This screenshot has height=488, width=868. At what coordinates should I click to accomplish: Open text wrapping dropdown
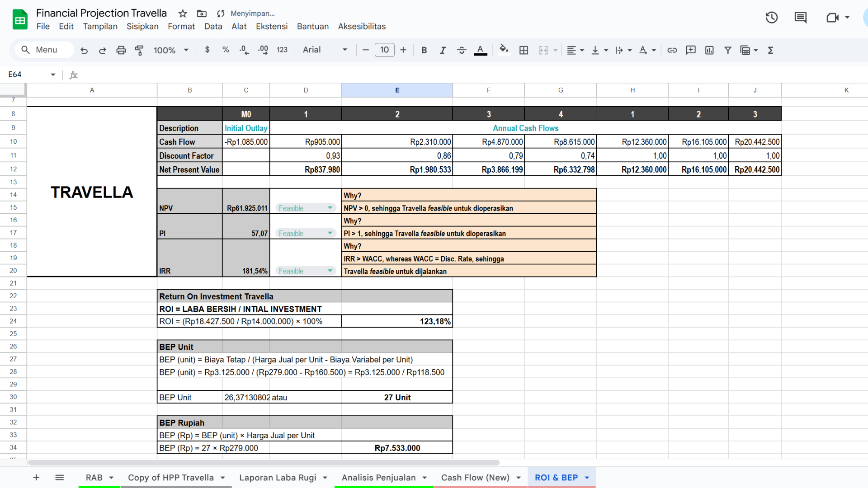[x=623, y=50]
